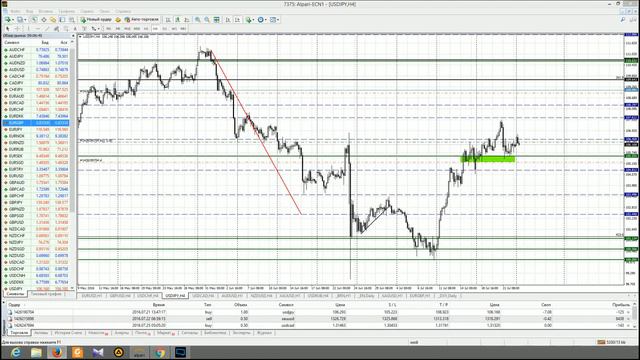Image resolution: width=640 pixels, height=360 pixels.
Task: Open the Periods clock toolbar icon
Action: (x=260, y=20)
